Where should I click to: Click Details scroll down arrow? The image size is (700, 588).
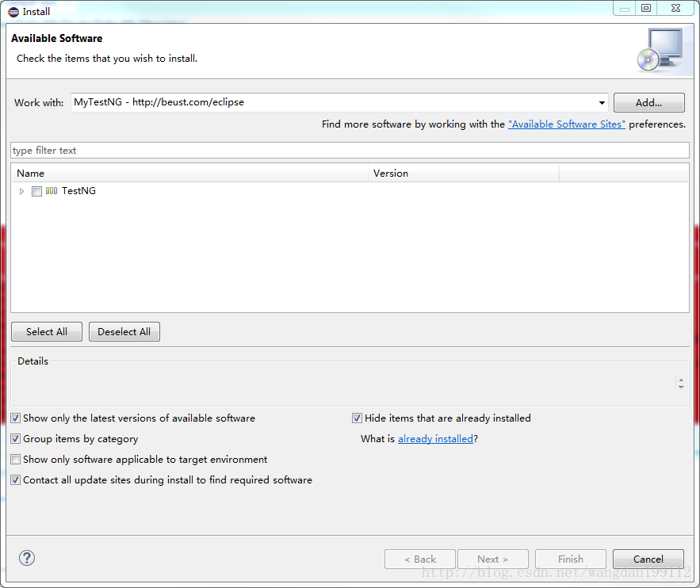(681, 388)
